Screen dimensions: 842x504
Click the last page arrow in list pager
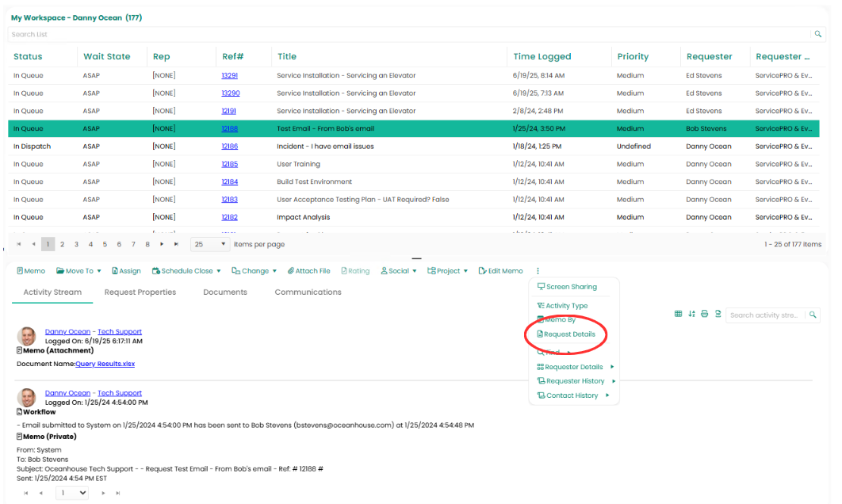click(175, 244)
